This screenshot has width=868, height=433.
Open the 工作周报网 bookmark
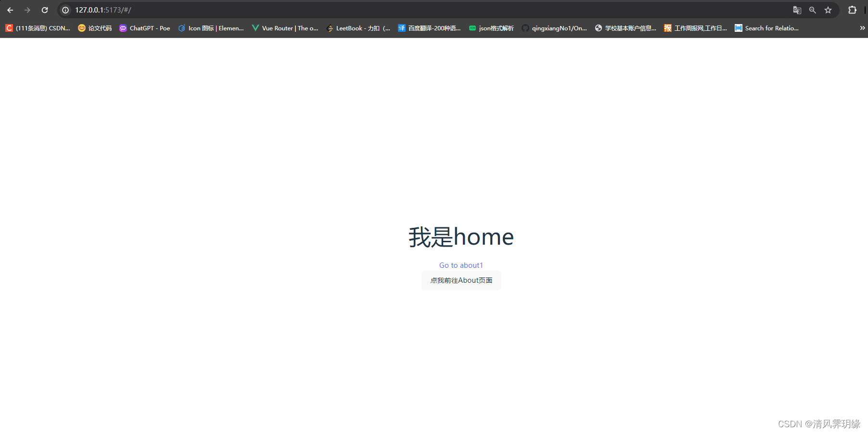click(x=695, y=28)
